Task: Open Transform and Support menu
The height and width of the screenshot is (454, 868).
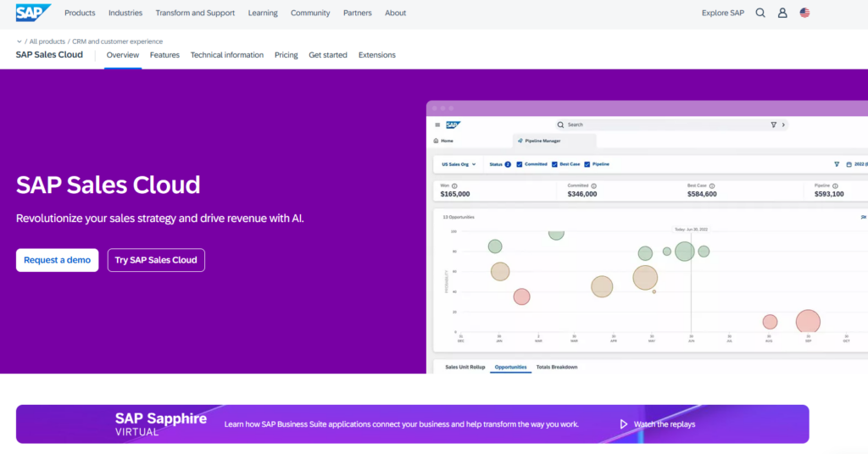Action: coord(195,13)
